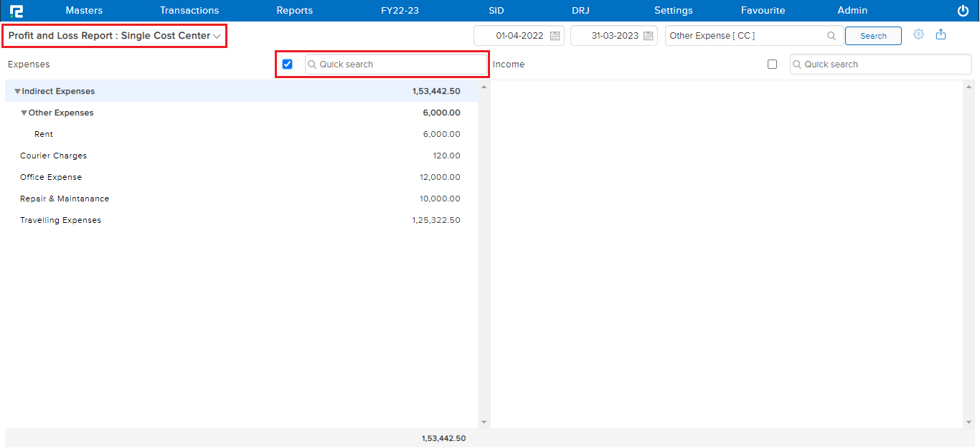Uncheck the Expenses checkbox
The width and height of the screenshot is (980, 448).
288,65
